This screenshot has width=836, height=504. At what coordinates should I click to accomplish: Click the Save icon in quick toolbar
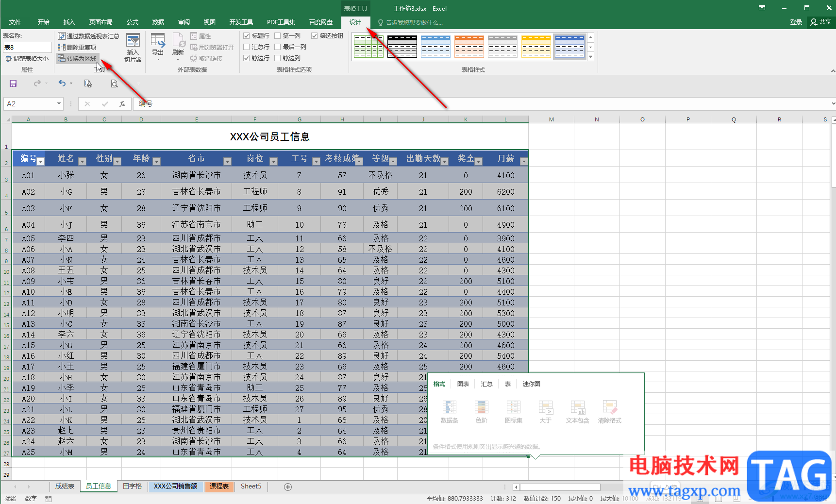[13, 84]
